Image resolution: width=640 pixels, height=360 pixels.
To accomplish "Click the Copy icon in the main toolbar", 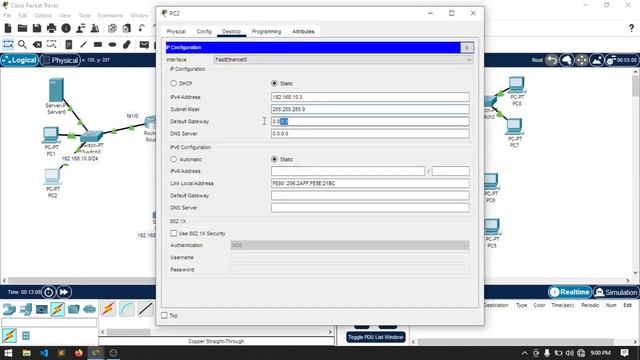I will 112,28.
